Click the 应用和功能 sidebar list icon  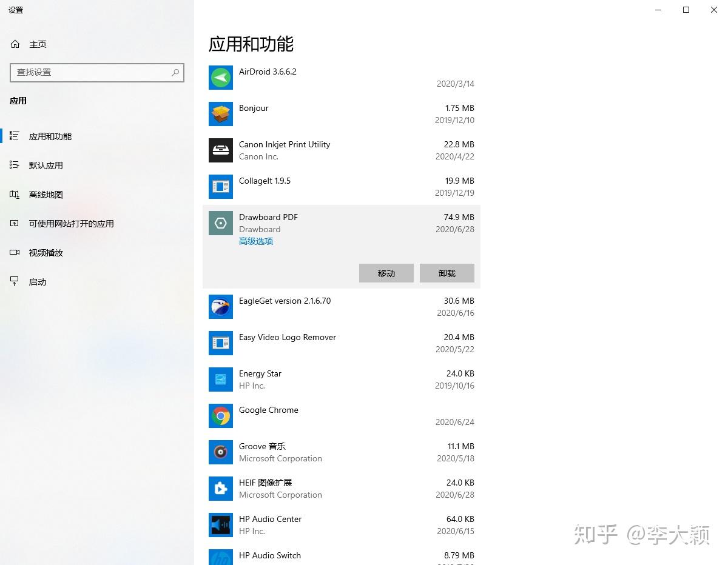pyautogui.click(x=15, y=136)
